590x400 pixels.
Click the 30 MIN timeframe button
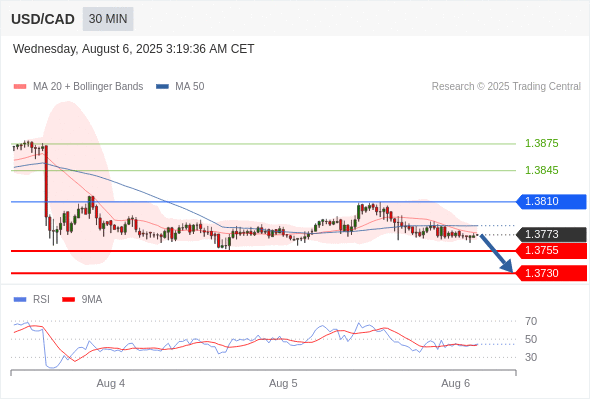point(108,19)
